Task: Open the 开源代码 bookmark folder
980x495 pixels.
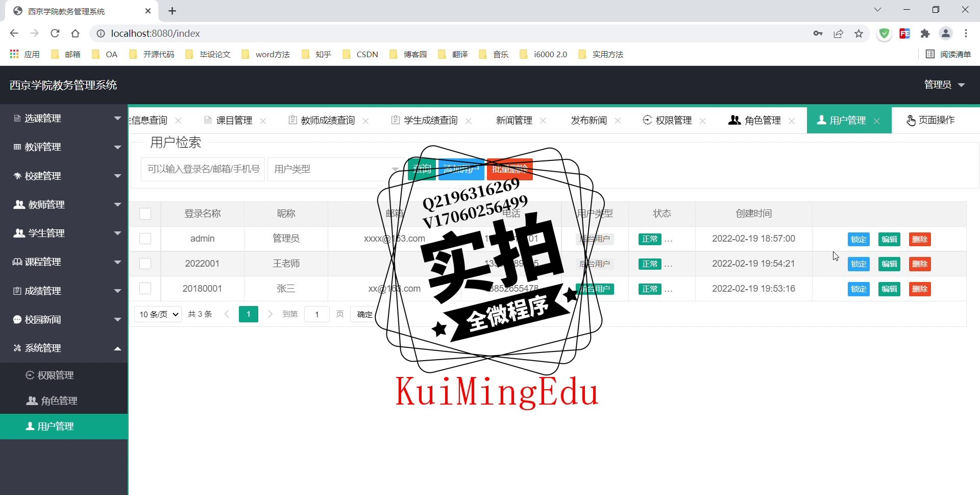Action: coord(152,54)
